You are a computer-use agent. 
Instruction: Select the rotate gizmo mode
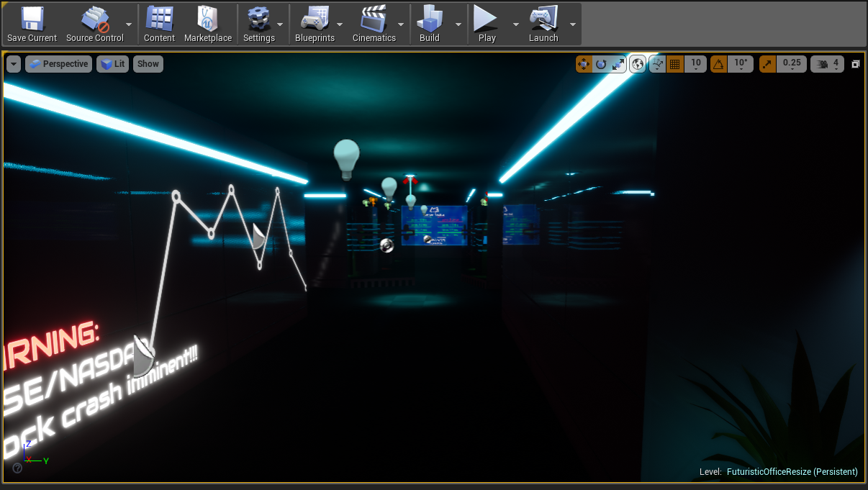pyautogui.click(x=601, y=64)
